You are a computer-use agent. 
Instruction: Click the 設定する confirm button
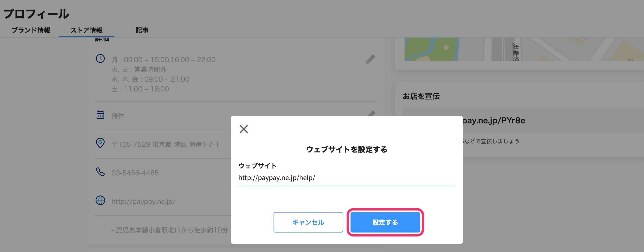tap(385, 222)
